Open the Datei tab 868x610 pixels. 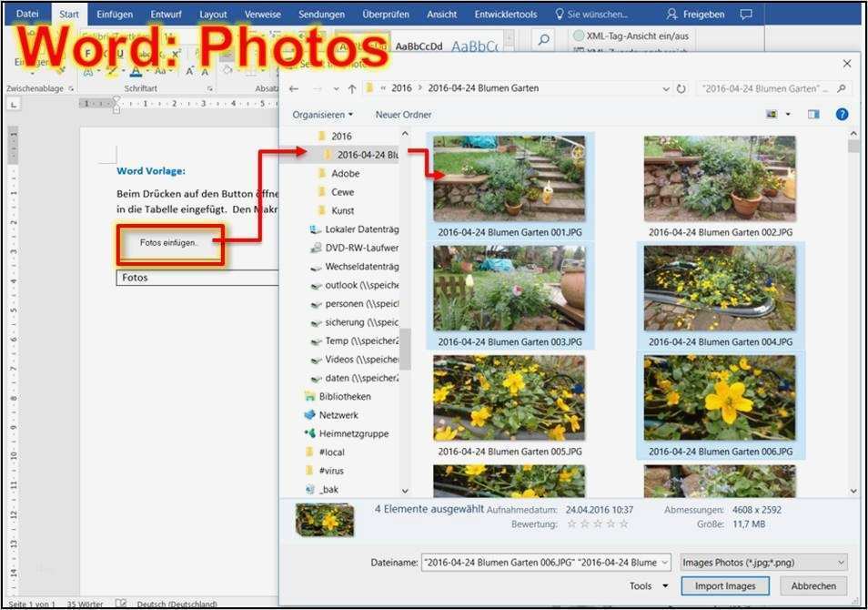pos(27,14)
